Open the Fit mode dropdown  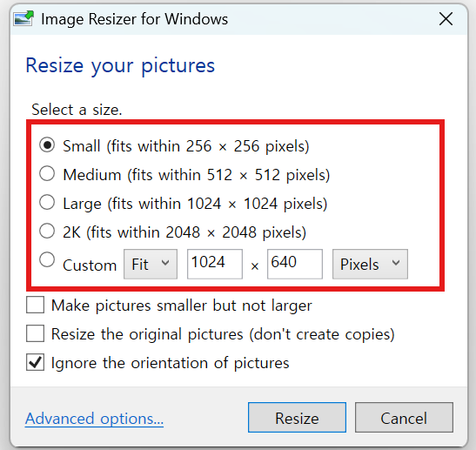pyautogui.click(x=151, y=265)
